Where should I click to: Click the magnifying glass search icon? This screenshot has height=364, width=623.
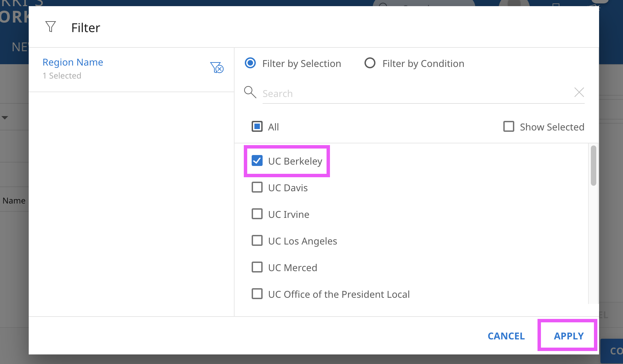(x=250, y=92)
